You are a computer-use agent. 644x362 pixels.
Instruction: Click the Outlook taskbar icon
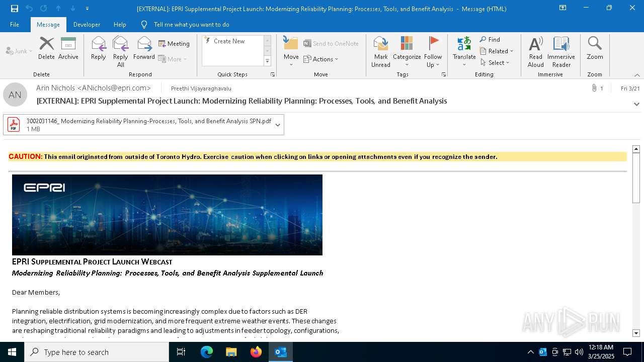click(281, 352)
